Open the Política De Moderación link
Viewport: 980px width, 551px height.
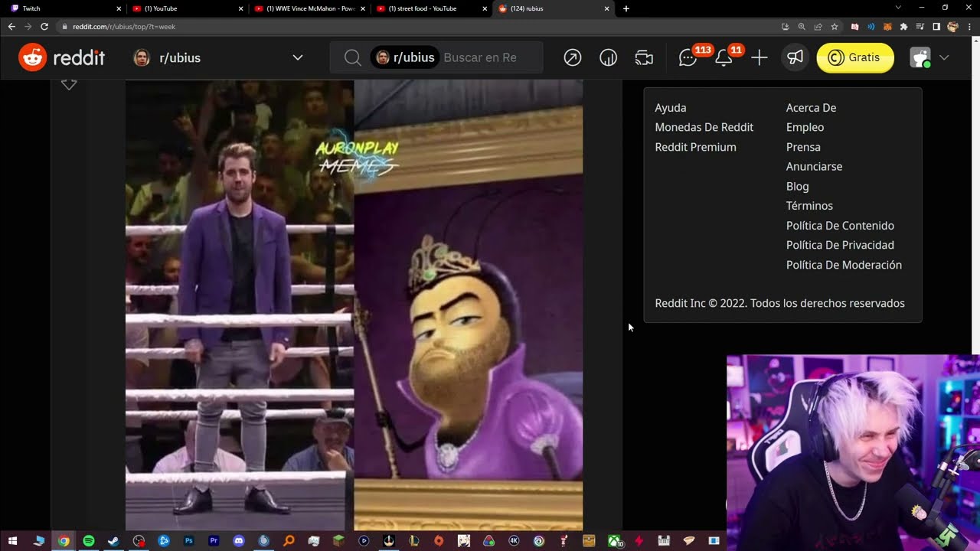pyautogui.click(x=844, y=265)
